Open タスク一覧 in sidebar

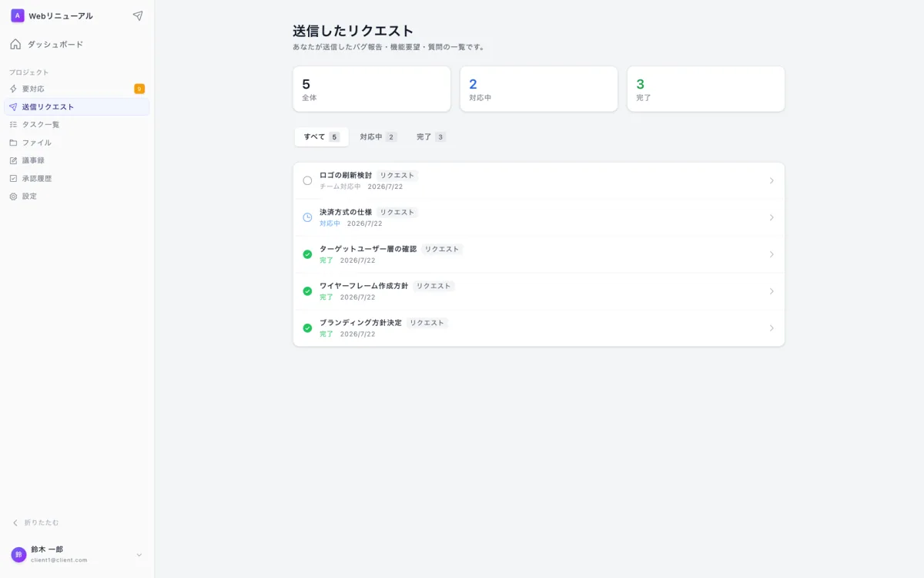coord(77,124)
